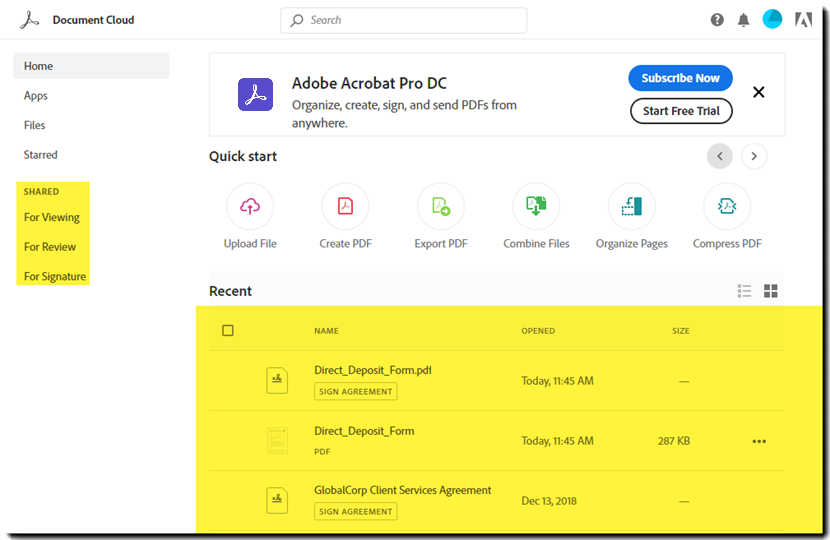The width and height of the screenshot is (830, 540).
Task: Click the Adobe Acrobat logo beside Document Cloud
Action: [30, 20]
